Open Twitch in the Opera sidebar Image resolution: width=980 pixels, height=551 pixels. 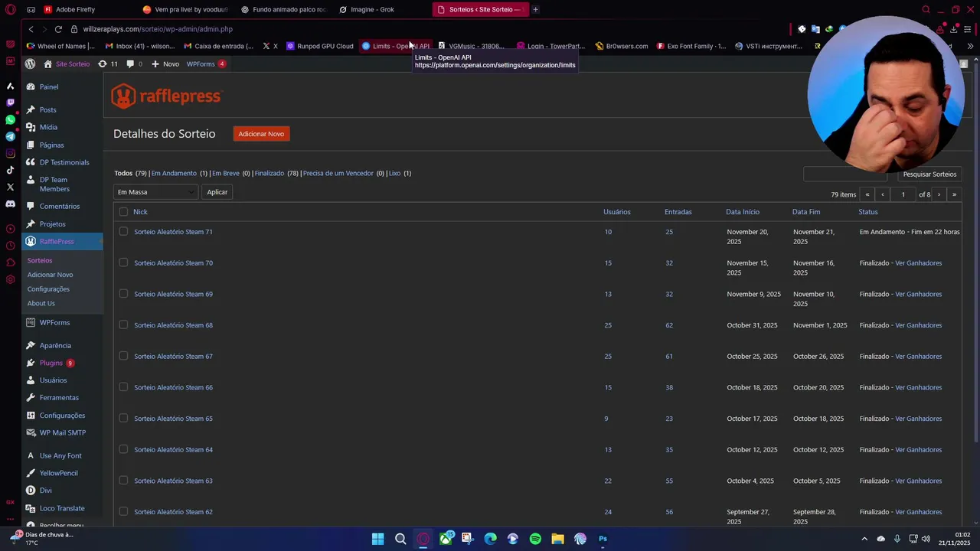click(x=10, y=103)
